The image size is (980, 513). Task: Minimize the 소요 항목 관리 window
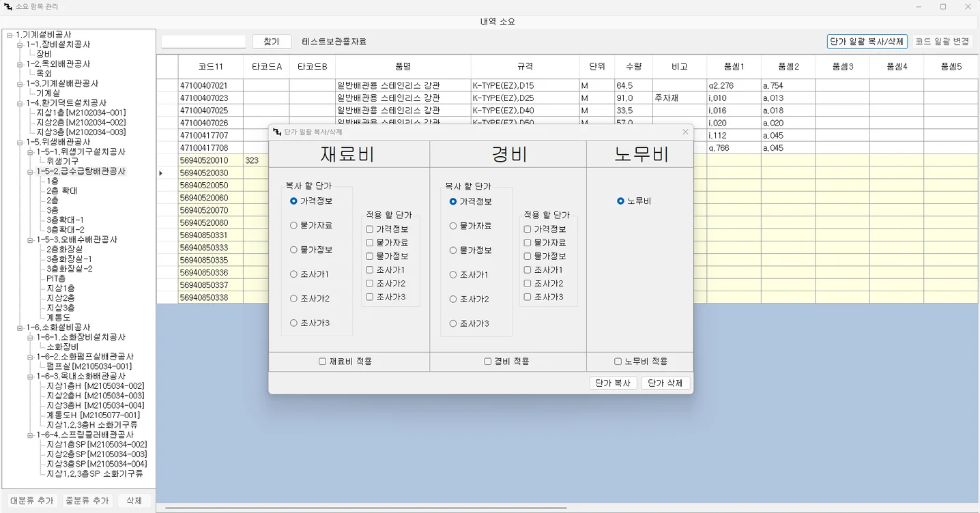click(919, 7)
